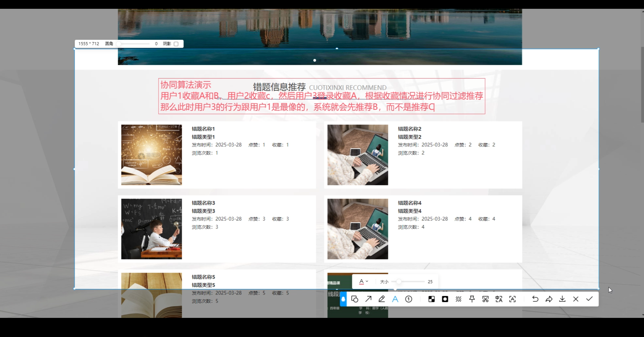Screen dimensions: 644x337
Task: Select the arrow drawing tool
Action: pyautogui.click(x=368, y=299)
